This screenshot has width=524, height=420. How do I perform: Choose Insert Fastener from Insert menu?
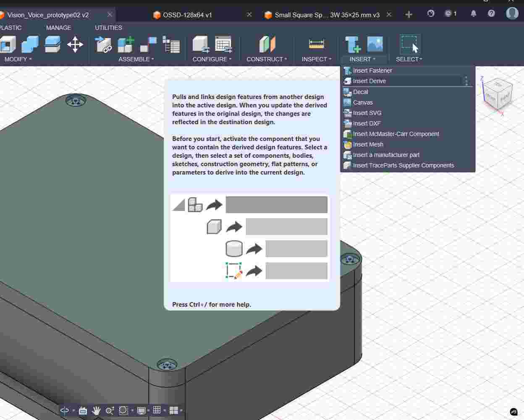click(x=407, y=70)
